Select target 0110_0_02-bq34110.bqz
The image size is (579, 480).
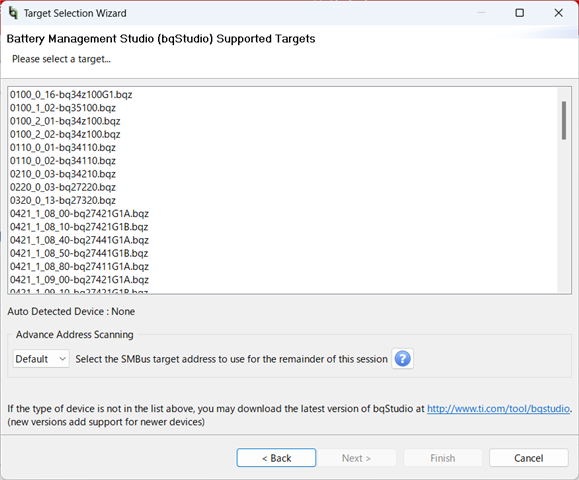tap(63, 161)
